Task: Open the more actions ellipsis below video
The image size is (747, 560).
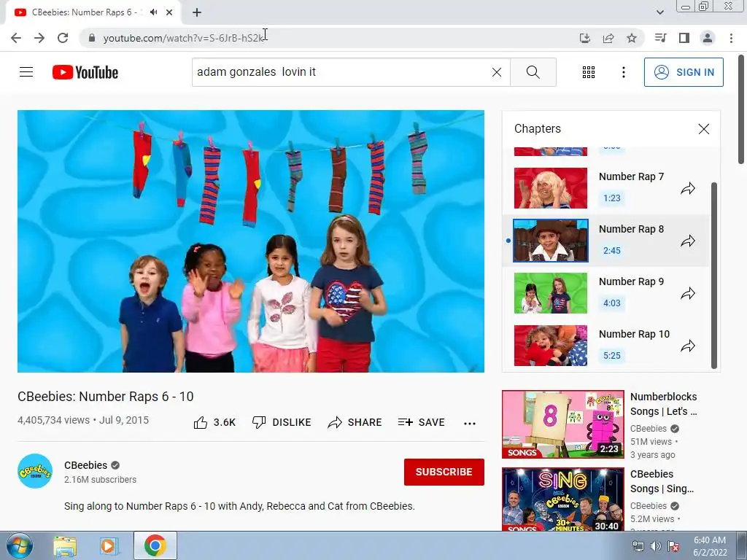Action: (x=470, y=423)
